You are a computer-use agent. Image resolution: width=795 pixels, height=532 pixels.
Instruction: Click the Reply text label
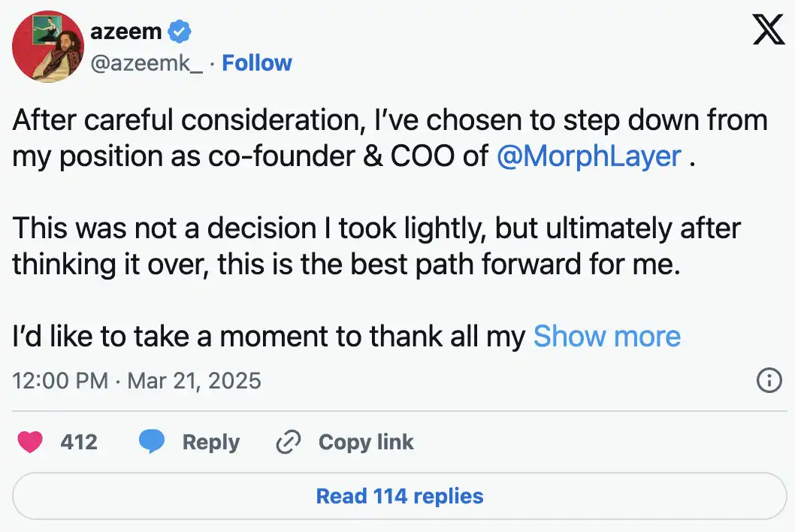click(210, 442)
